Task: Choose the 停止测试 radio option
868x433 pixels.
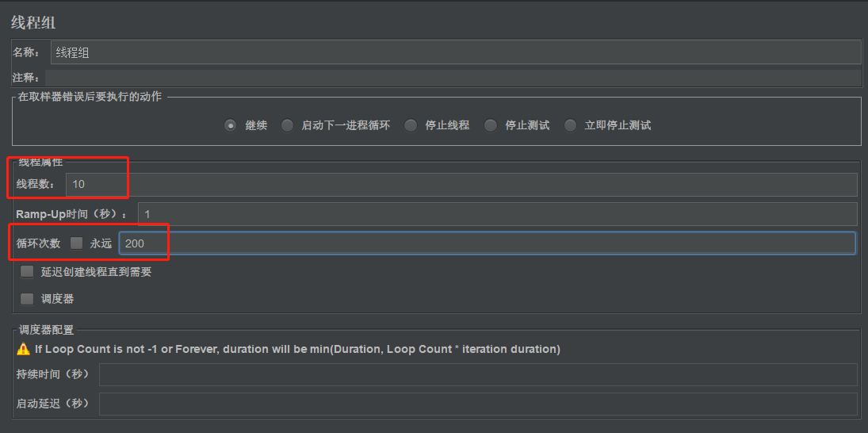Action: pos(491,125)
